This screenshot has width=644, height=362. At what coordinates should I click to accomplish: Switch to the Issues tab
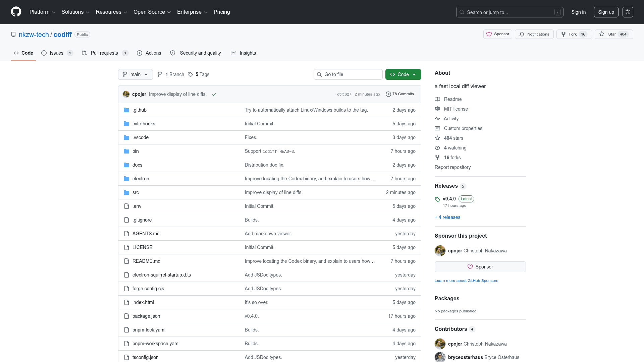57,53
